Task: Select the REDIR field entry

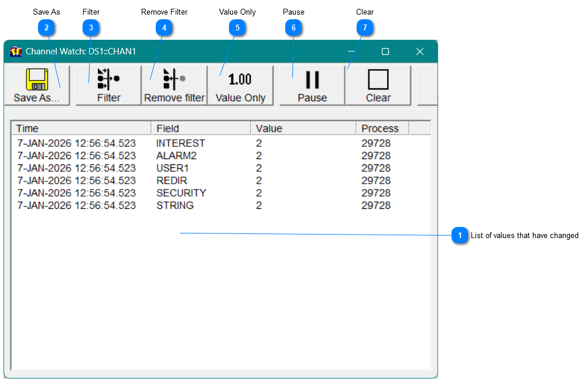Action: click(172, 181)
